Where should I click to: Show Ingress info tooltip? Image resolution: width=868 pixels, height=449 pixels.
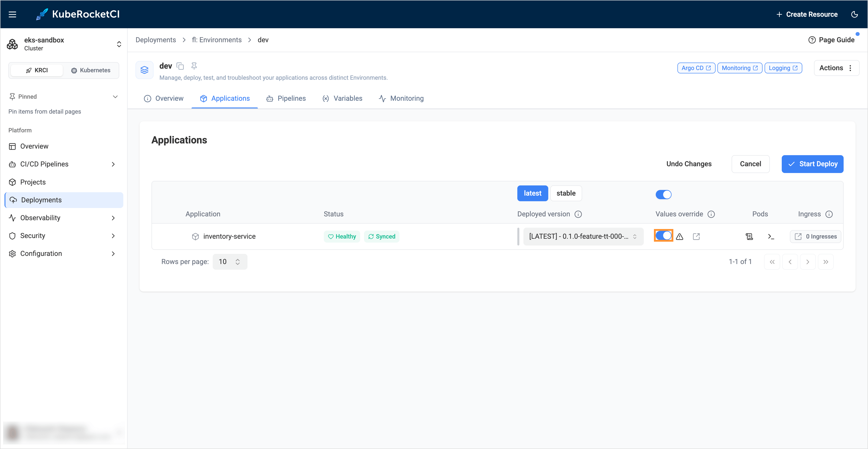tap(829, 214)
